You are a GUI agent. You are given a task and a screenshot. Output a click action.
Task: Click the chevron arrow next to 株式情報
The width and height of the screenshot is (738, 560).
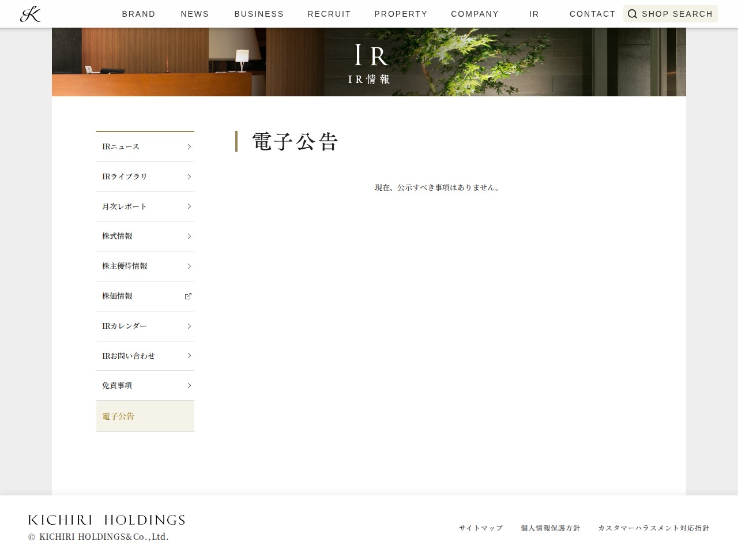click(x=189, y=236)
